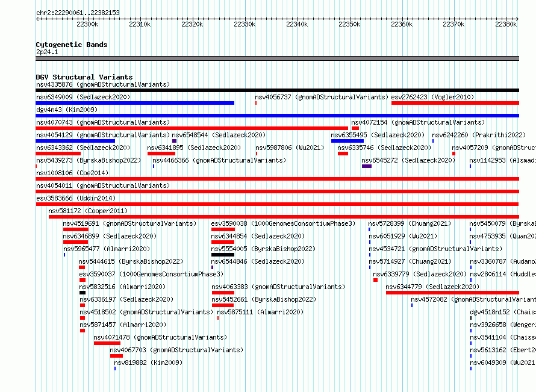Select nsv4063383 gnomADStructuralVariants label
Screen dimensions: 536x392
click(278, 287)
